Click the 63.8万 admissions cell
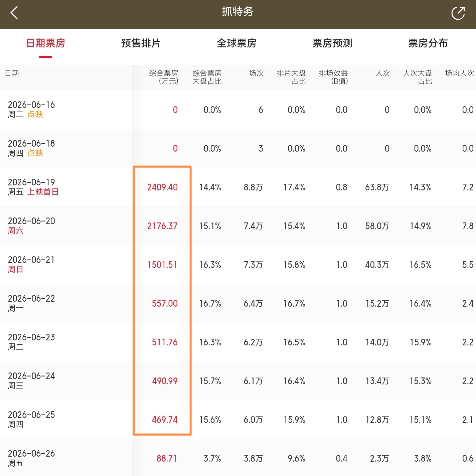The width and height of the screenshot is (476, 476). (377, 187)
